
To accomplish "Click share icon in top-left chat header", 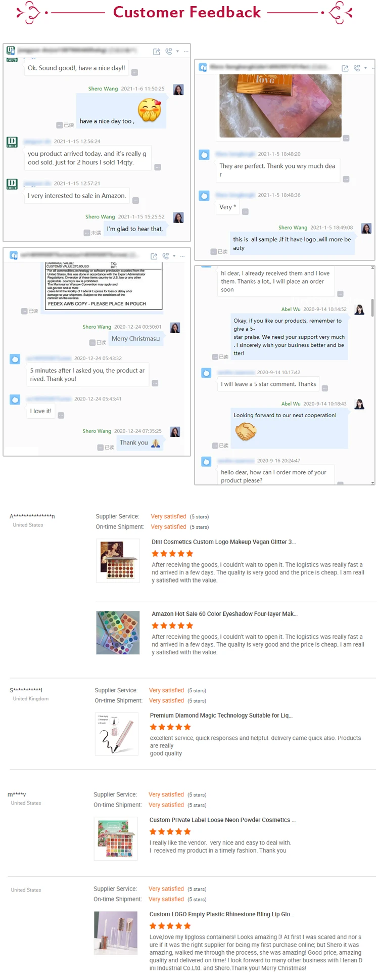I will (157, 52).
